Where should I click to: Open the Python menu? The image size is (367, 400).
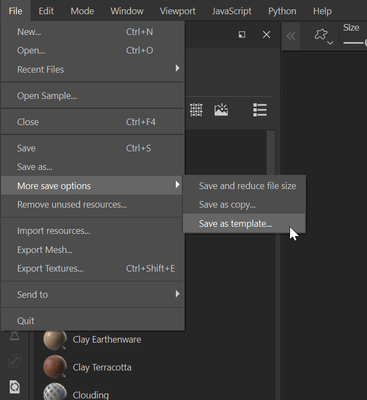pyautogui.click(x=282, y=11)
